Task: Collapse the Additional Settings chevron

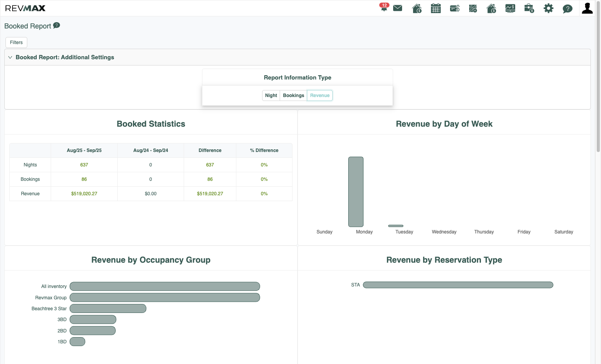Action: 10,57
